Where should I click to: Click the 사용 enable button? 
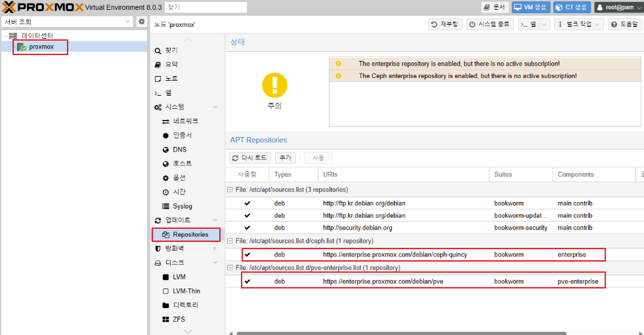point(318,158)
